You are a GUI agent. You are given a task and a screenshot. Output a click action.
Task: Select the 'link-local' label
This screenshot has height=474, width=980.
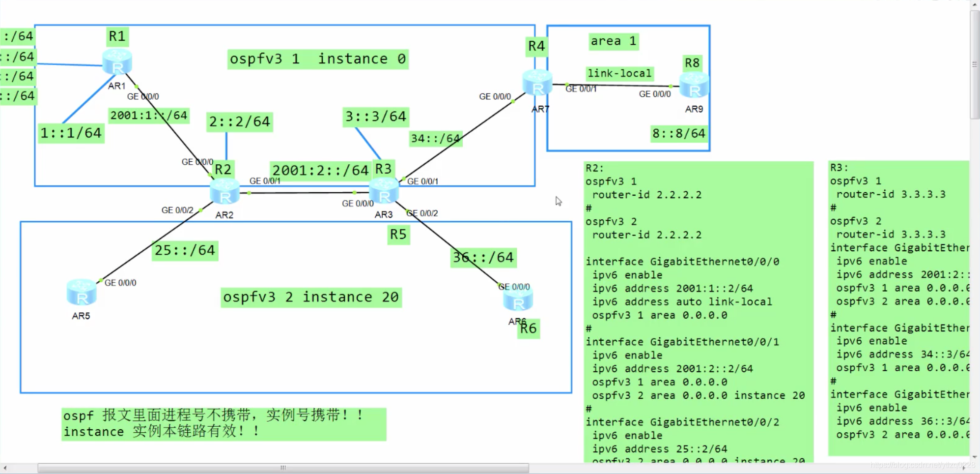(x=619, y=73)
